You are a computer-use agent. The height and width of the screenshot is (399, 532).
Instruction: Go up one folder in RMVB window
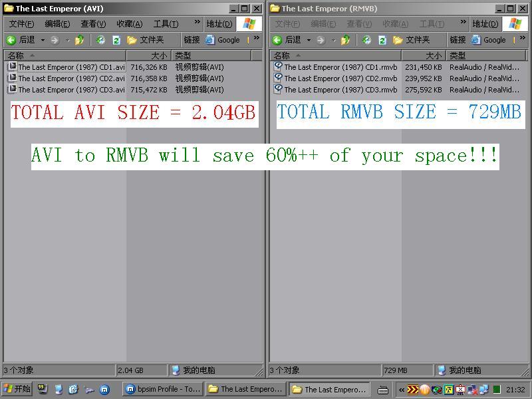point(345,40)
